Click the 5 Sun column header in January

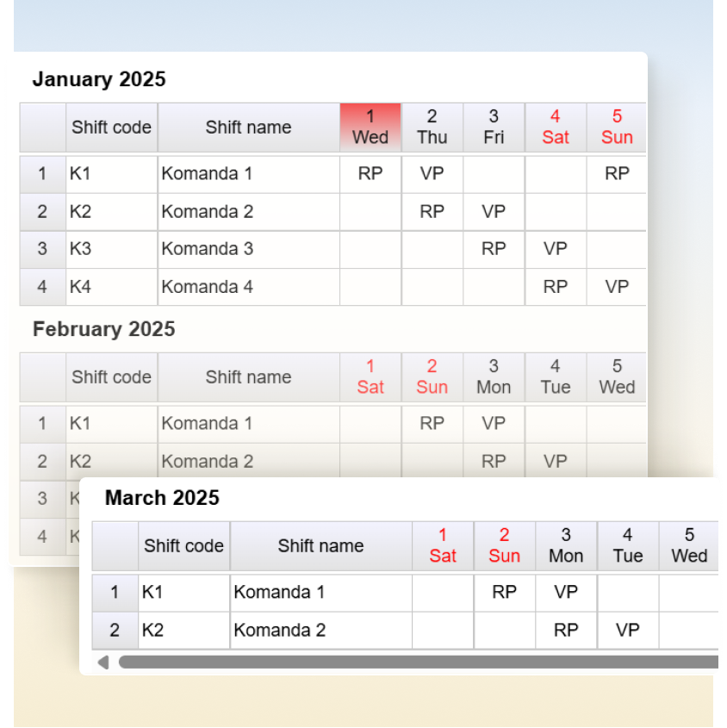tap(617, 127)
